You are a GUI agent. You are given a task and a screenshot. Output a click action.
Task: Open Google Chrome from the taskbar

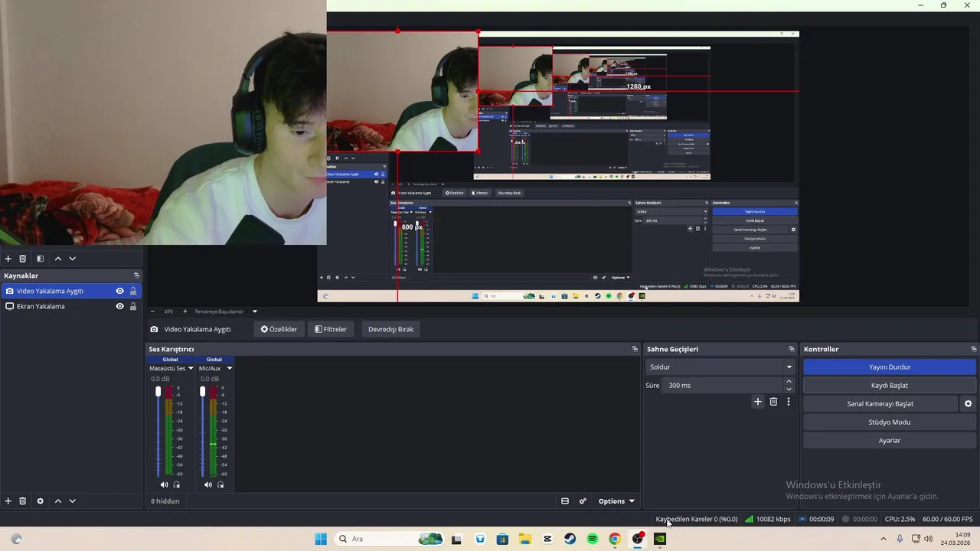click(615, 539)
